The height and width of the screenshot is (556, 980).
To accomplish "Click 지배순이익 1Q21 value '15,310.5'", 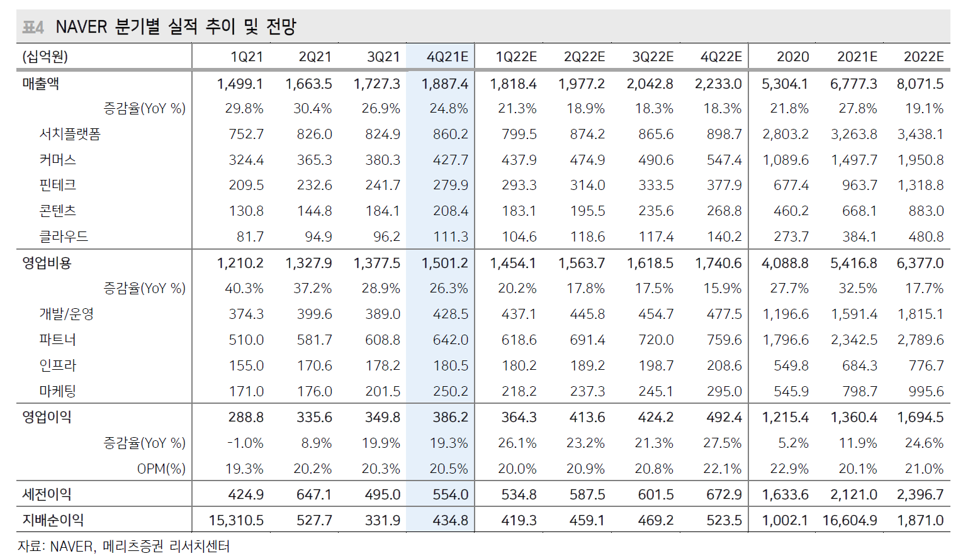I will [x=236, y=520].
